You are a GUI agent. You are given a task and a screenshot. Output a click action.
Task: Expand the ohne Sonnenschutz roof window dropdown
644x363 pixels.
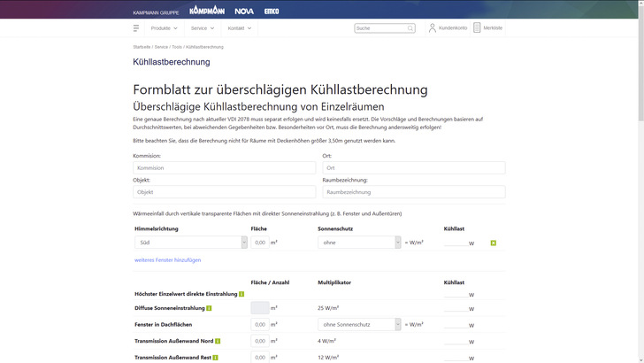pos(359,324)
